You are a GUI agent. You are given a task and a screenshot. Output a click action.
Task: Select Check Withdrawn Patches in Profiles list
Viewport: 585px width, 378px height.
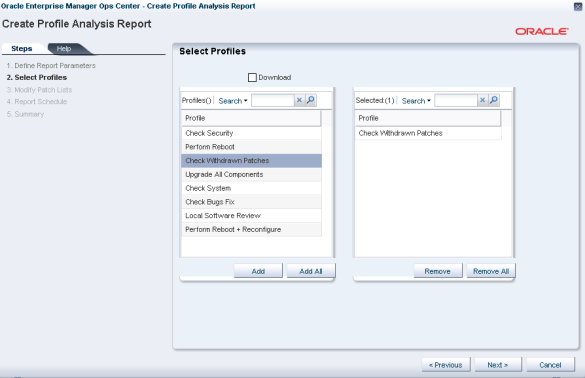[x=251, y=161]
